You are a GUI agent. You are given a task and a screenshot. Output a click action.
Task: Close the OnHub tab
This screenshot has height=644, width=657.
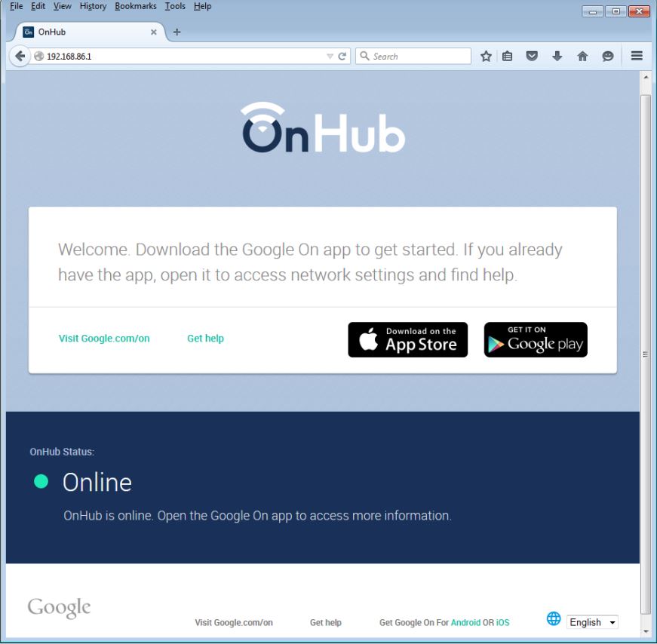154,32
